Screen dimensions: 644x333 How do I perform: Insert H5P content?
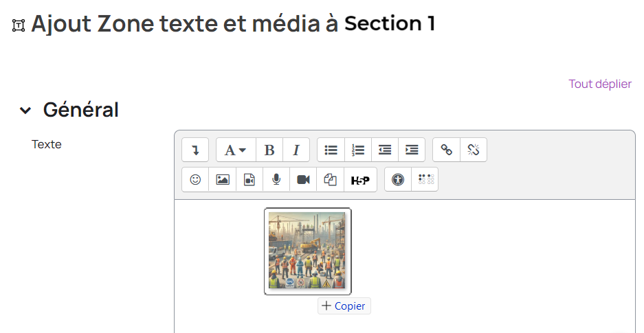(x=360, y=180)
